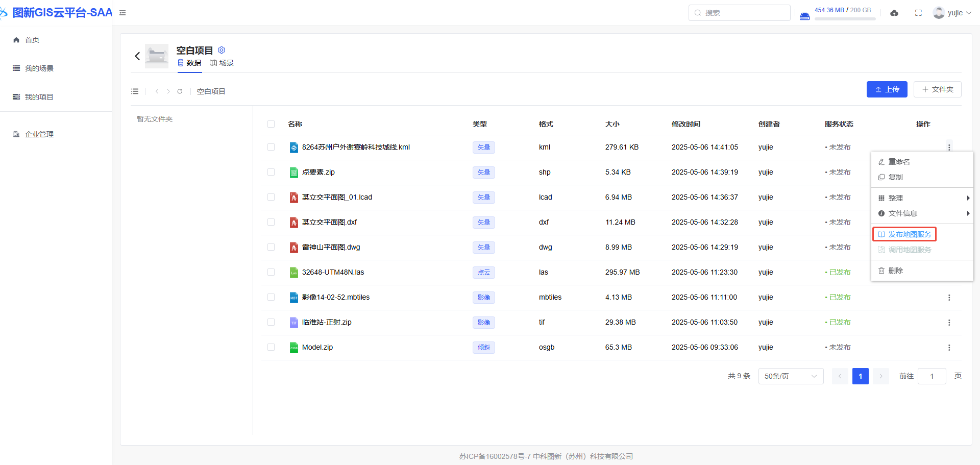Expand the 整理 submenu
This screenshot has width=980, height=465.
point(922,198)
